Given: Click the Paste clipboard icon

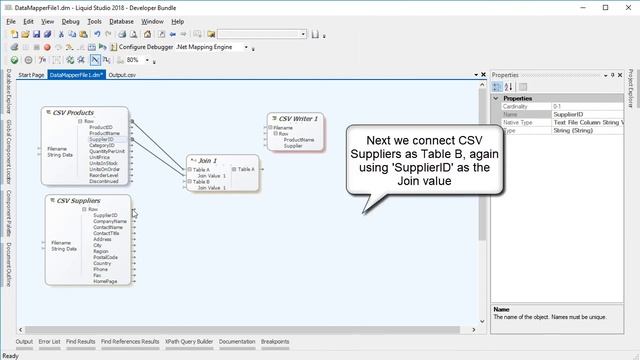Looking at the screenshot, I should [83, 34].
